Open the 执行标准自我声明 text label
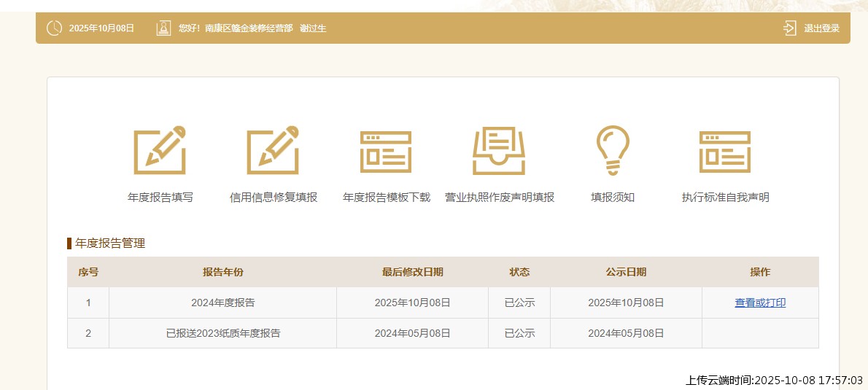This screenshot has height=390, width=868. 725,198
